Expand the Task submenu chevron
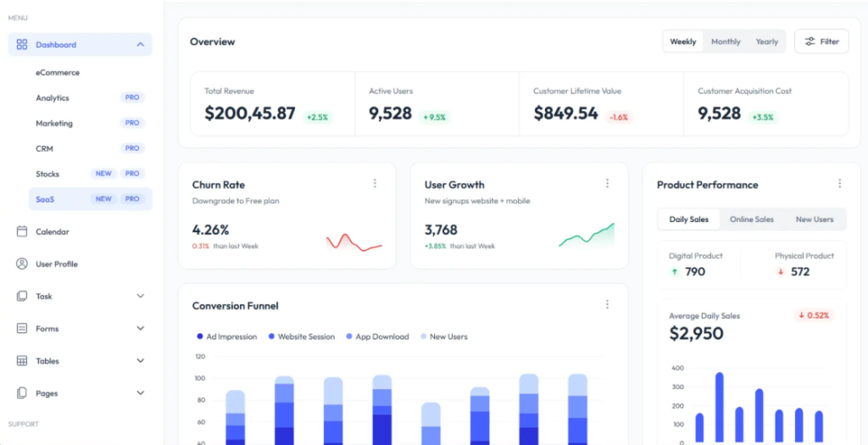The width and height of the screenshot is (868, 445). [140, 296]
